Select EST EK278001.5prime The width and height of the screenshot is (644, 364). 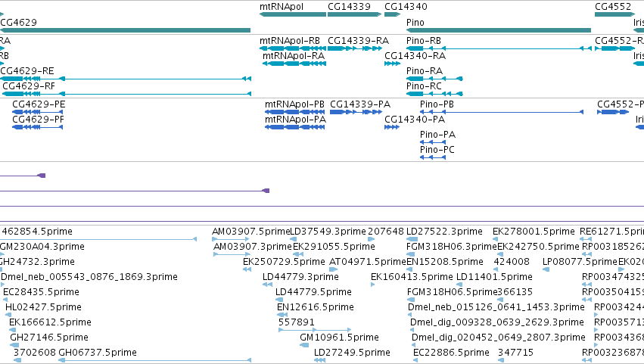[534, 232]
